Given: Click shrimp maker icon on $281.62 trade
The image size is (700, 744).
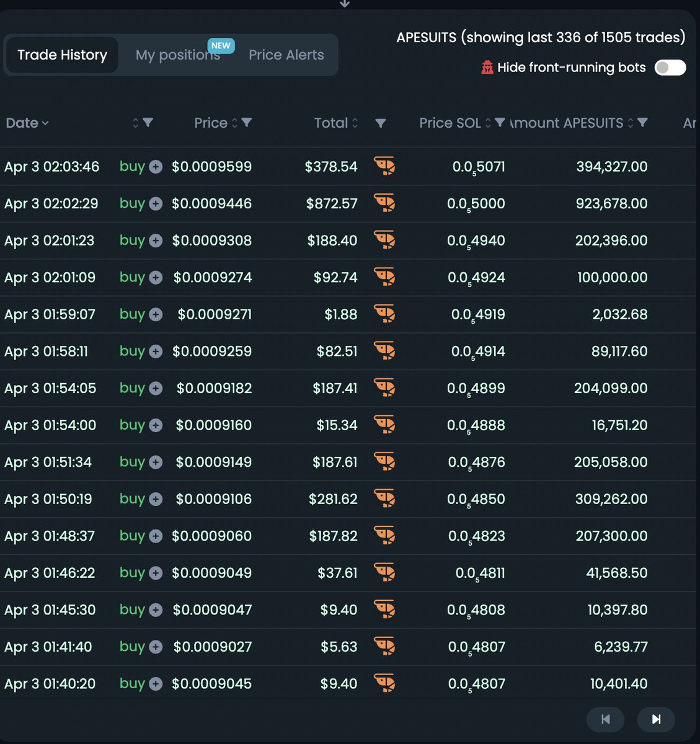Looking at the screenshot, I should coord(384,498).
